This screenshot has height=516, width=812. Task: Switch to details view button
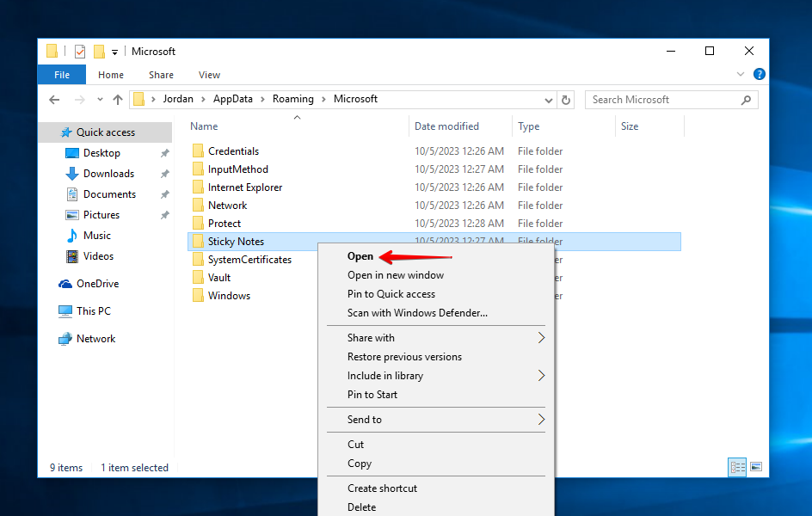(737, 467)
